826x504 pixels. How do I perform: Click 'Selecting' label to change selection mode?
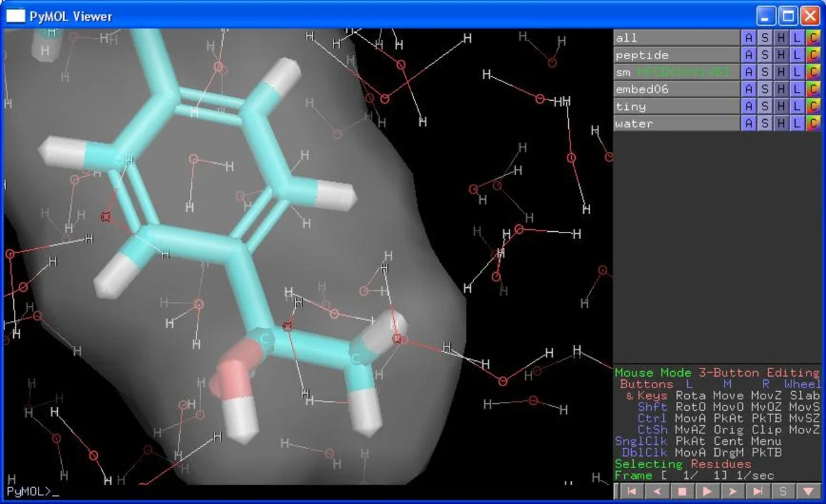click(649, 464)
